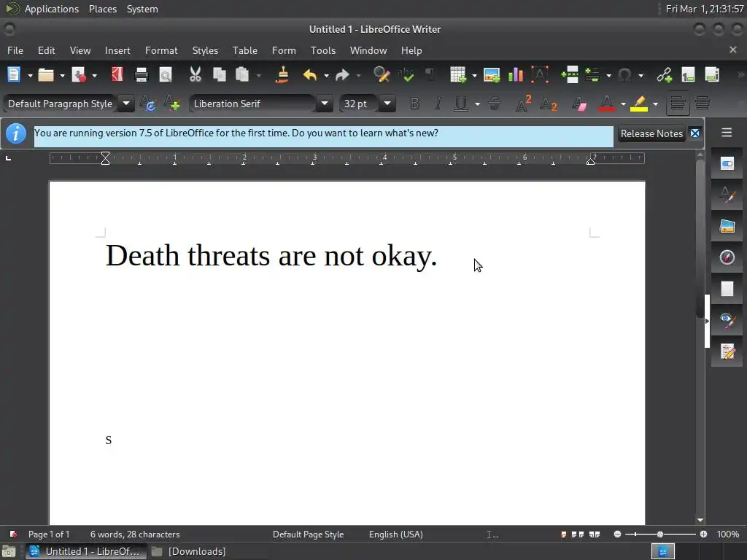Insert a footnote
The height and width of the screenshot is (560, 747).
click(688, 75)
